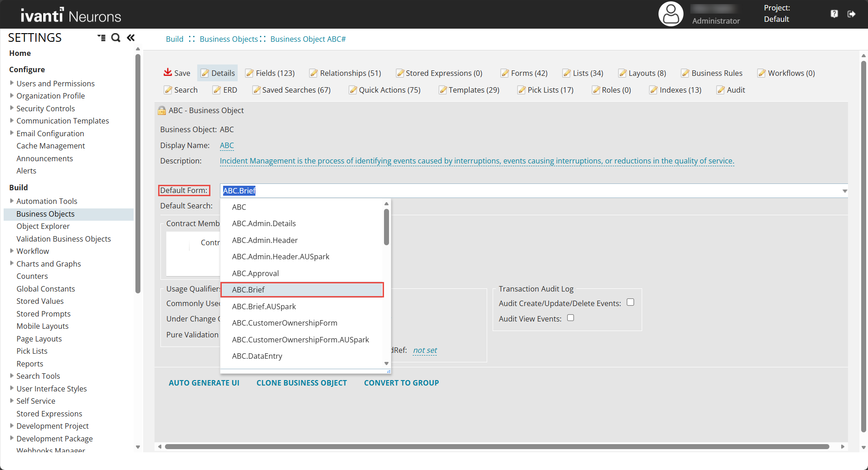Enable Audit Create/Update/Delete Events checkbox
The height and width of the screenshot is (470, 868).
pyautogui.click(x=630, y=302)
